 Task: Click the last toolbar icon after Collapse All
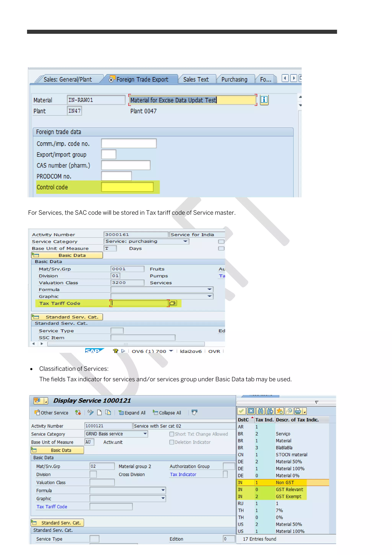[194, 412]
